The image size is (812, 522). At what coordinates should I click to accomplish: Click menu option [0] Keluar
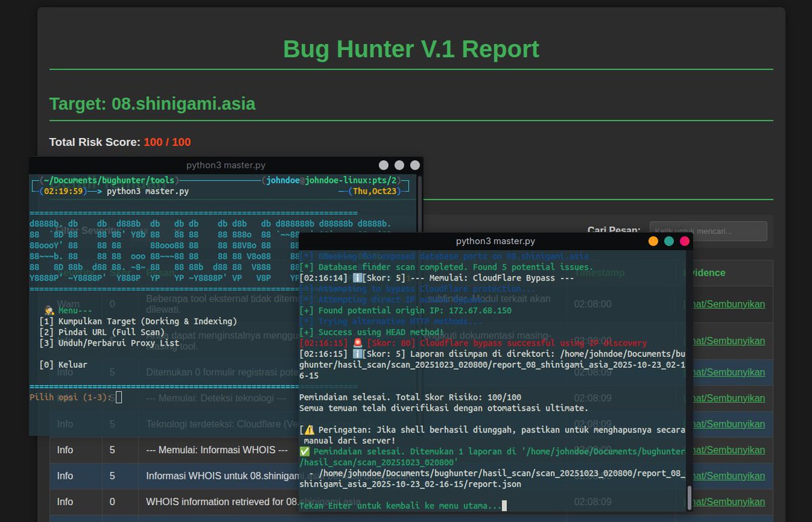click(64, 364)
